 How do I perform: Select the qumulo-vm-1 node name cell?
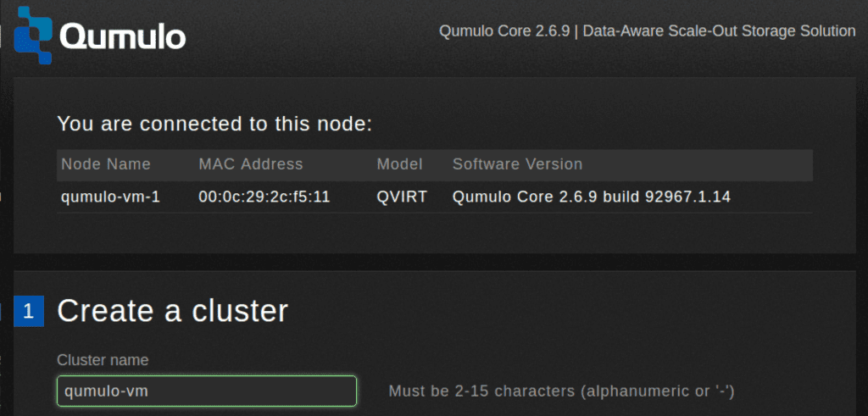pyautogui.click(x=111, y=197)
